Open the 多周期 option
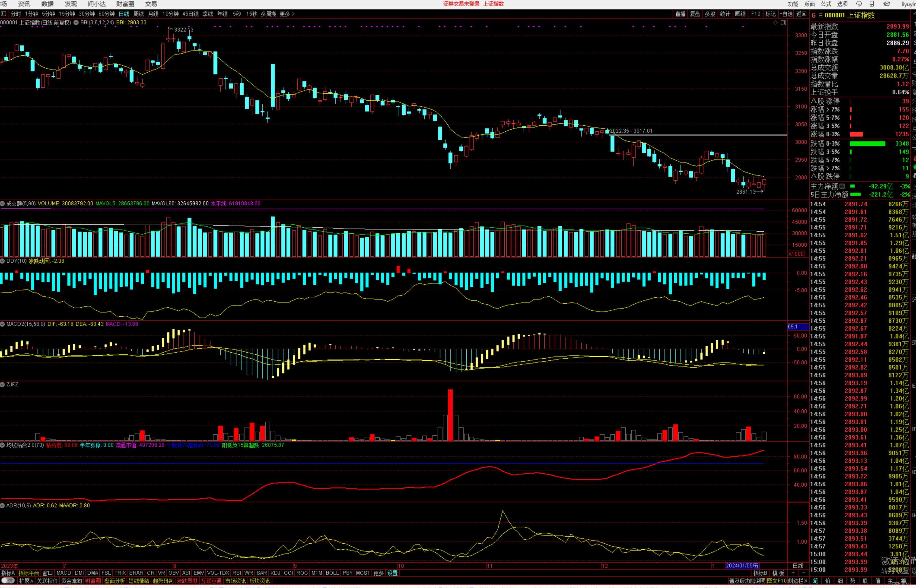The image size is (916, 588). point(268,14)
